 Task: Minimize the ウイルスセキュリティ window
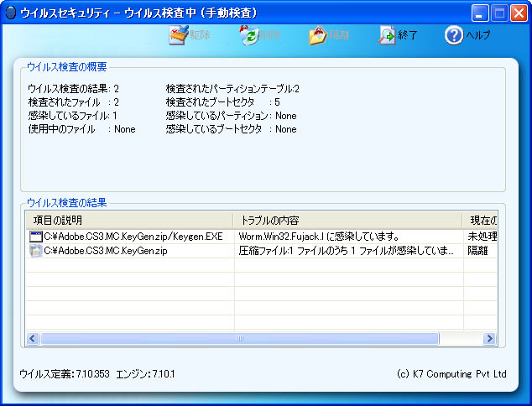tap(480, 13)
